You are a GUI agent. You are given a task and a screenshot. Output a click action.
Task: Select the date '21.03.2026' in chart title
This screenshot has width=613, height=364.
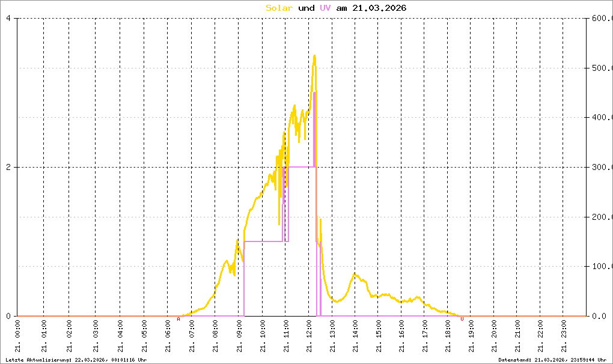click(x=379, y=8)
